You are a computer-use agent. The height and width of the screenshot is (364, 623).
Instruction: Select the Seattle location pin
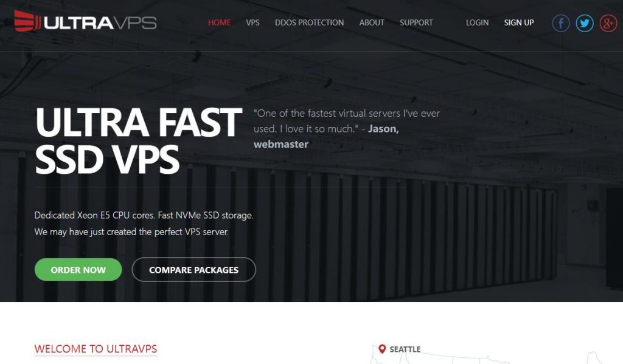click(x=382, y=349)
